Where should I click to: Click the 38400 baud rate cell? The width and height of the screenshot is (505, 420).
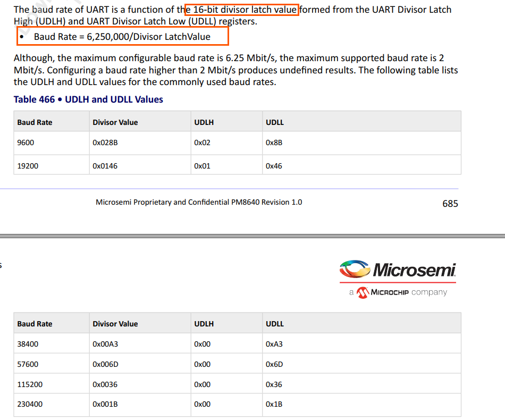[52, 344]
